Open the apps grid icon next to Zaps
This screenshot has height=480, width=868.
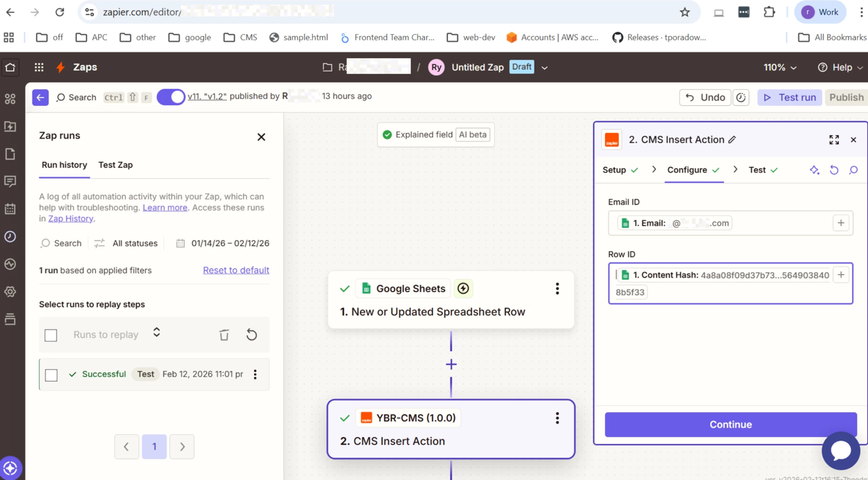point(39,67)
